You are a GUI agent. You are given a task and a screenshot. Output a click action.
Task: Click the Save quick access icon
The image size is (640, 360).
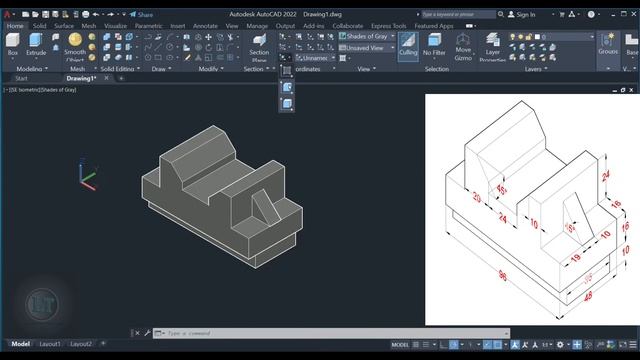pyautogui.click(x=45, y=14)
